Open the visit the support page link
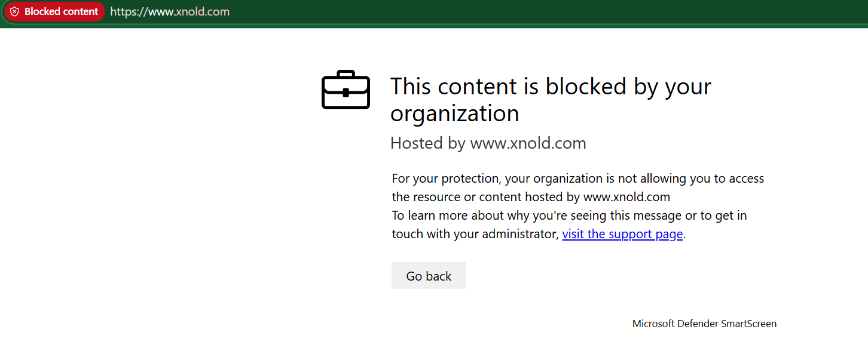 (x=622, y=234)
